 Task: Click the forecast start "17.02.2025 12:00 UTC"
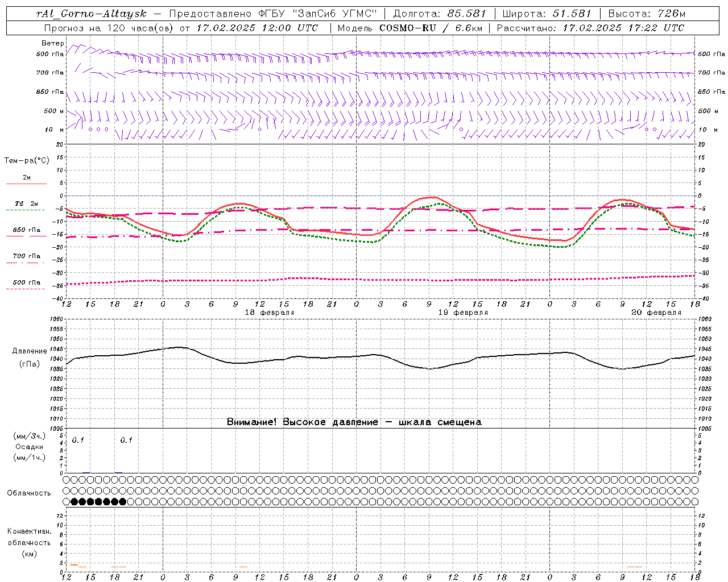point(257,27)
